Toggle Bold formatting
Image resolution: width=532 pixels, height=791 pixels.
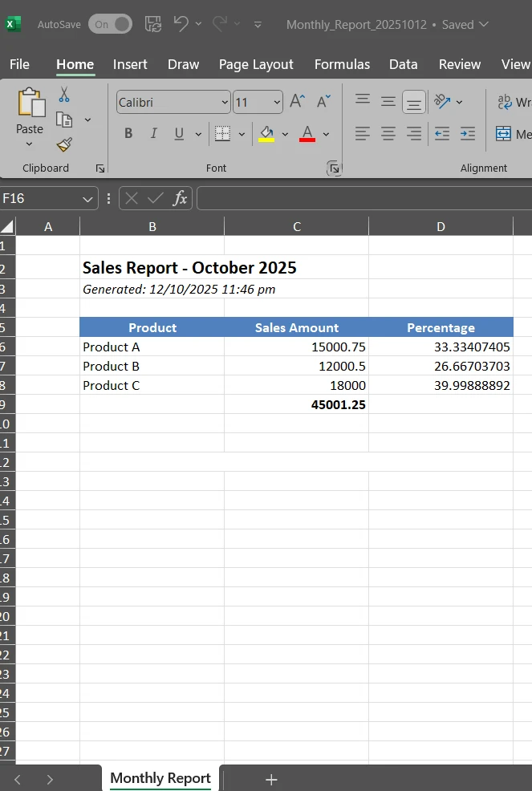[128, 134]
